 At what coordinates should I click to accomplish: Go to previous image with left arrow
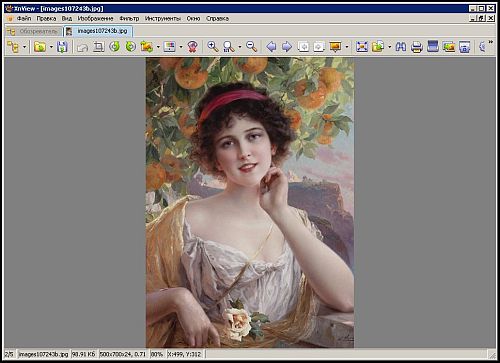click(x=271, y=47)
